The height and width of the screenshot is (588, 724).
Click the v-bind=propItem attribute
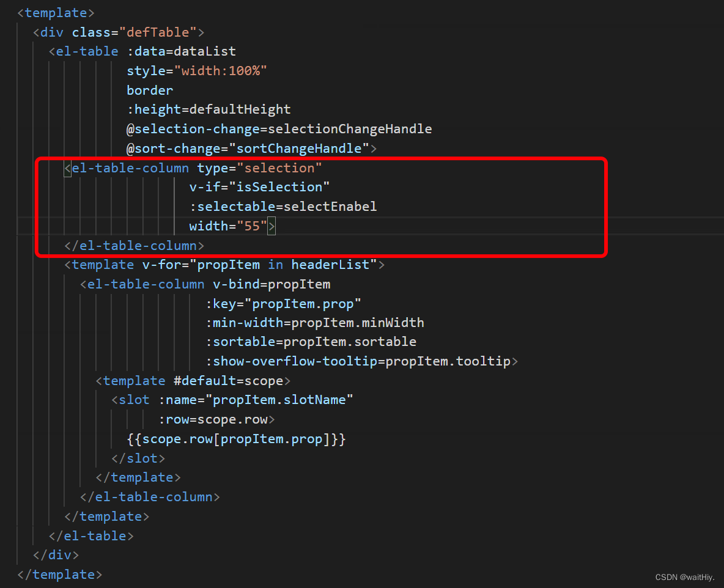(271, 284)
